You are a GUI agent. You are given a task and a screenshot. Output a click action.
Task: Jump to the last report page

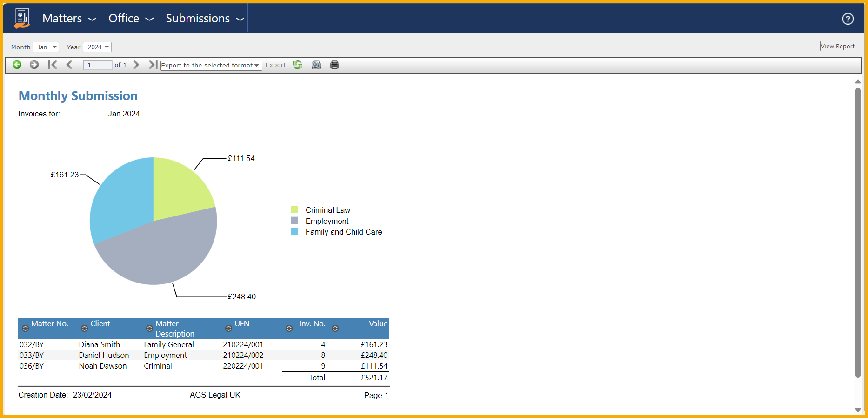tap(152, 65)
